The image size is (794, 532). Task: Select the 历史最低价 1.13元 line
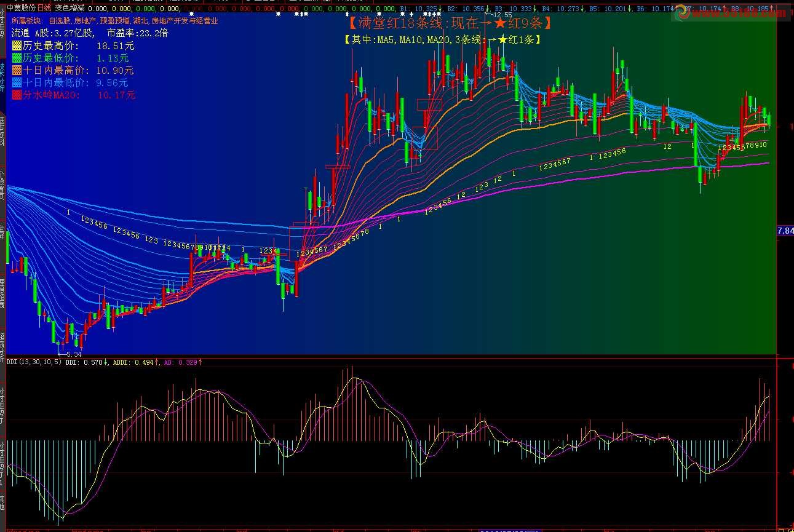pyautogui.click(x=71, y=58)
